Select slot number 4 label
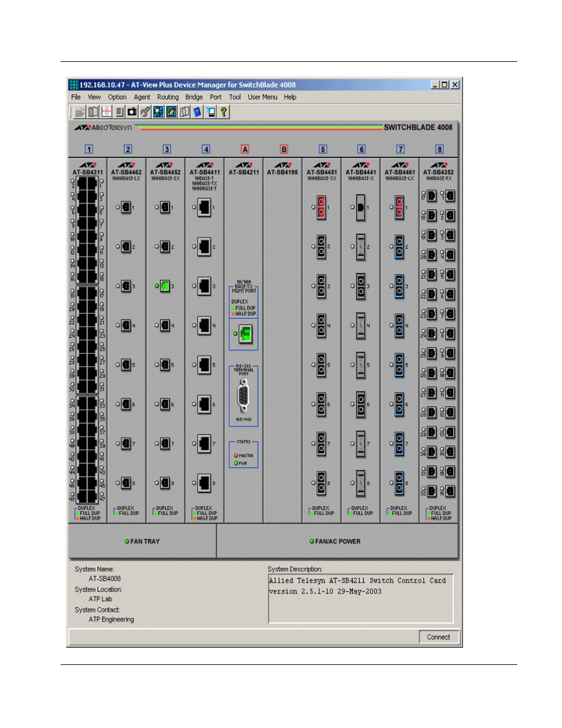This screenshot has height=728, width=562. 206,149
